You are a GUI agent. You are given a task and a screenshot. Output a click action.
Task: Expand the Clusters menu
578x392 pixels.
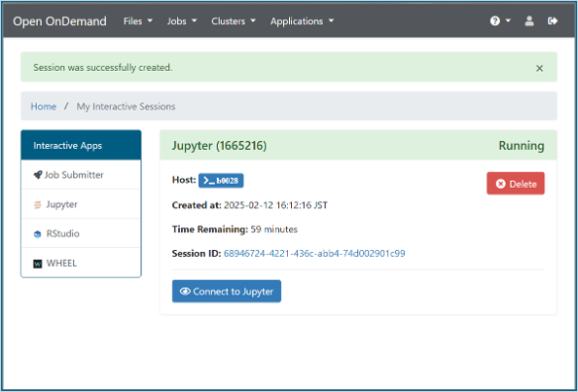[x=234, y=21]
